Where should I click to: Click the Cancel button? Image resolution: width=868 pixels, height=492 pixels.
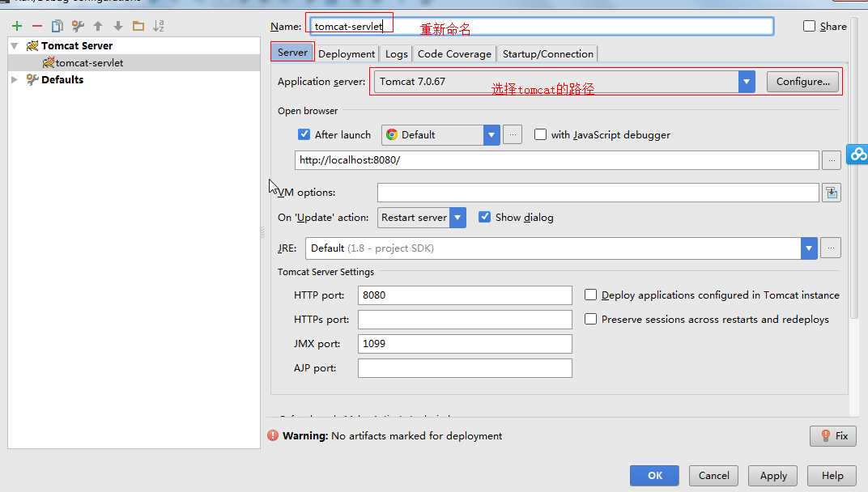click(x=713, y=475)
